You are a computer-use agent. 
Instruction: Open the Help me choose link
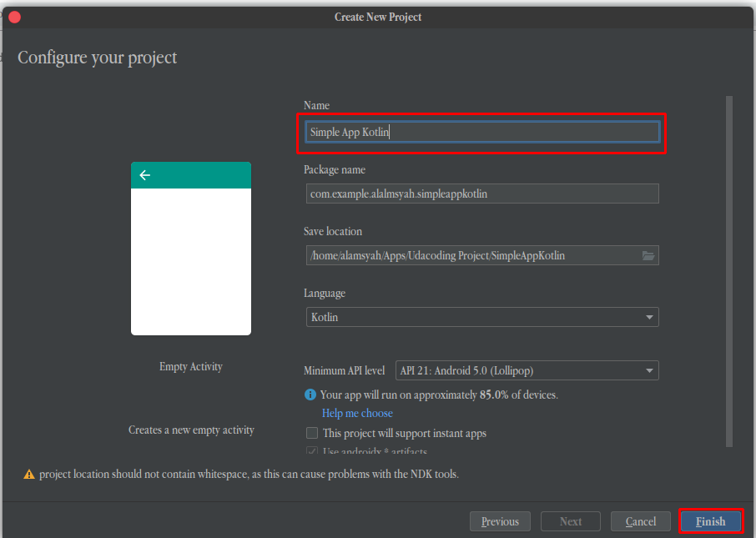point(357,413)
